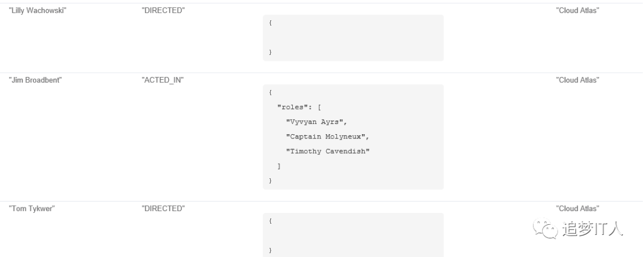The height and width of the screenshot is (257, 644).
Task: Select the "Jim Broadbent" name cell
Action: click(35, 80)
